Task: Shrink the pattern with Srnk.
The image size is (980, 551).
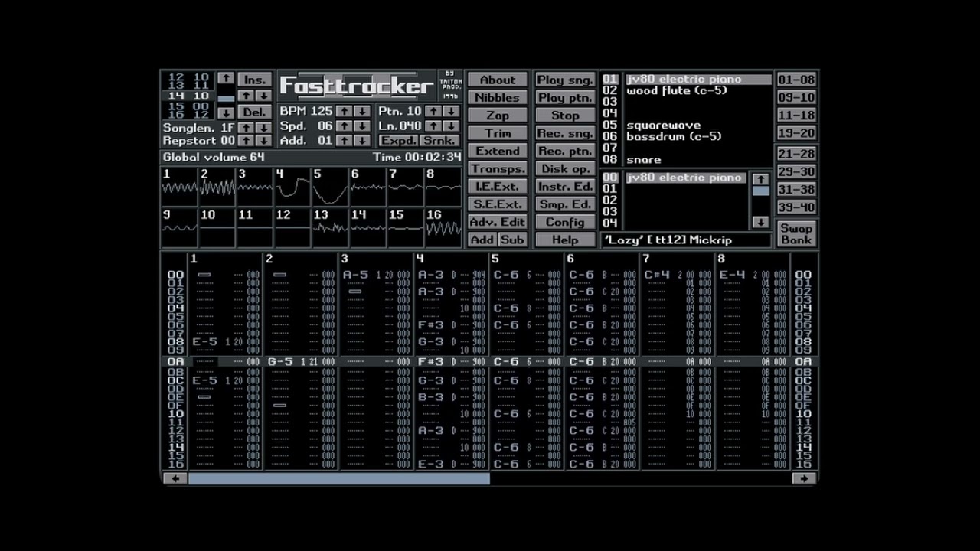Action: pos(439,141)
